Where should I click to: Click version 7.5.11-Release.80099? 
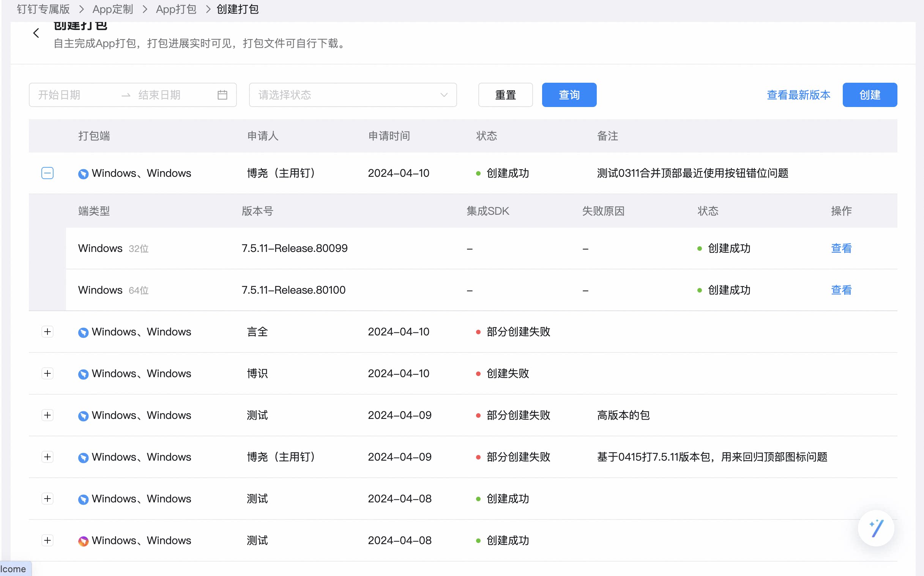click(295, 249)
